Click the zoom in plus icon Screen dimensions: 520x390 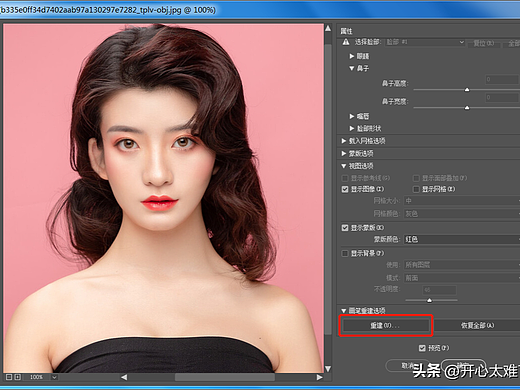(x=18, y=377)
